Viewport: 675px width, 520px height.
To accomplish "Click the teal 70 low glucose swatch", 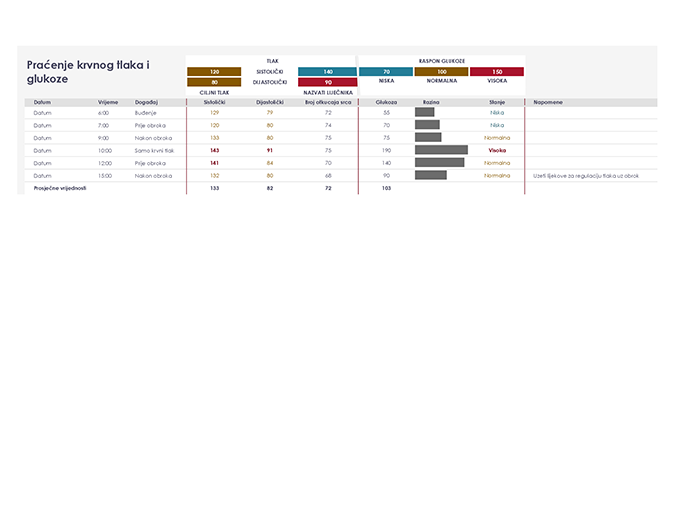I will point(386,71).
